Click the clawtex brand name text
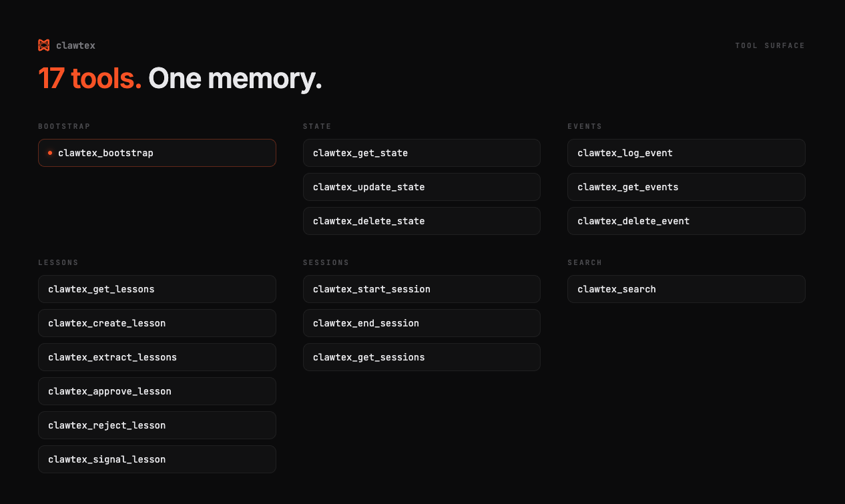The height and width of the screenshot is (504, 845). pyautogui.click(x=75, y=45)
